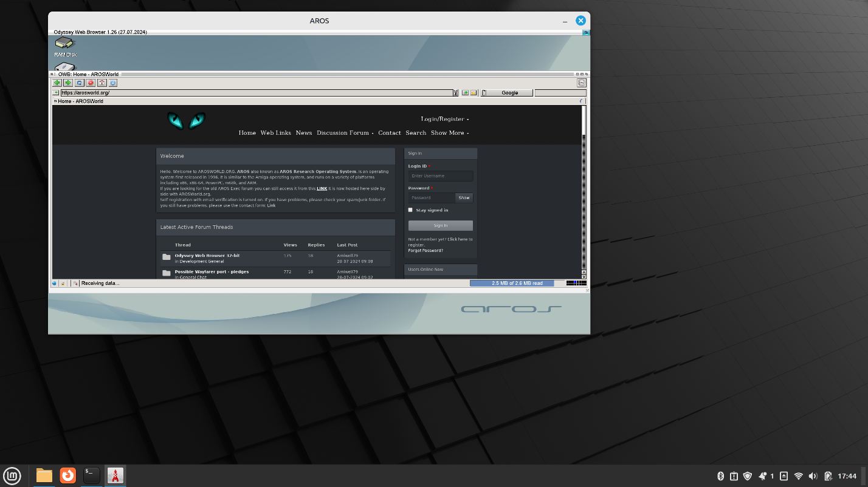Open Possible Wayfarer port - pledges thread

(x=212, y=271)
